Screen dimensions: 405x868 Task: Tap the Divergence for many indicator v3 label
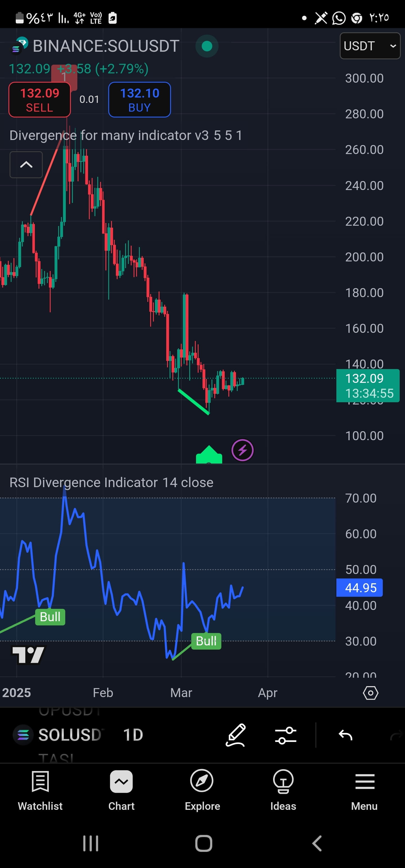(125, 135)
